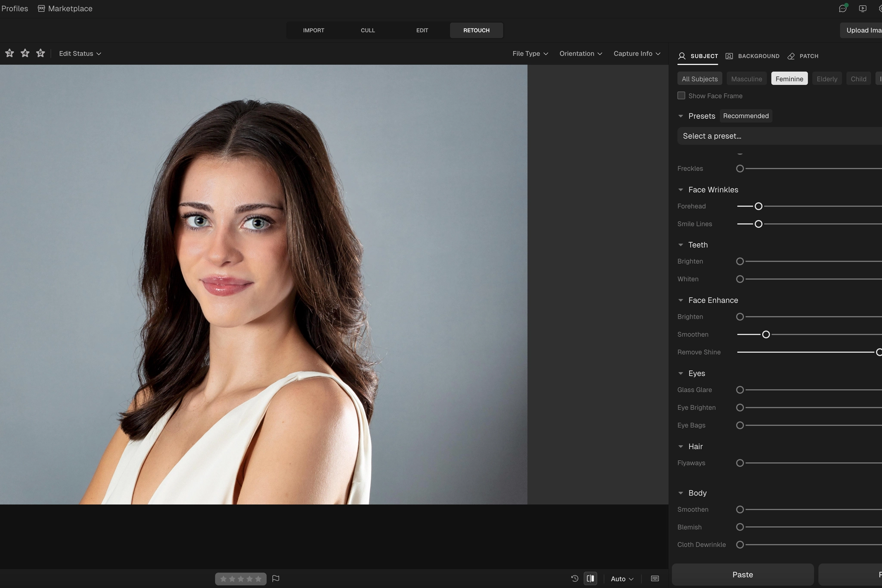Click the Remove Shine slider handle
The width and height of the screenshot is (882, 588).
[879, 352]
